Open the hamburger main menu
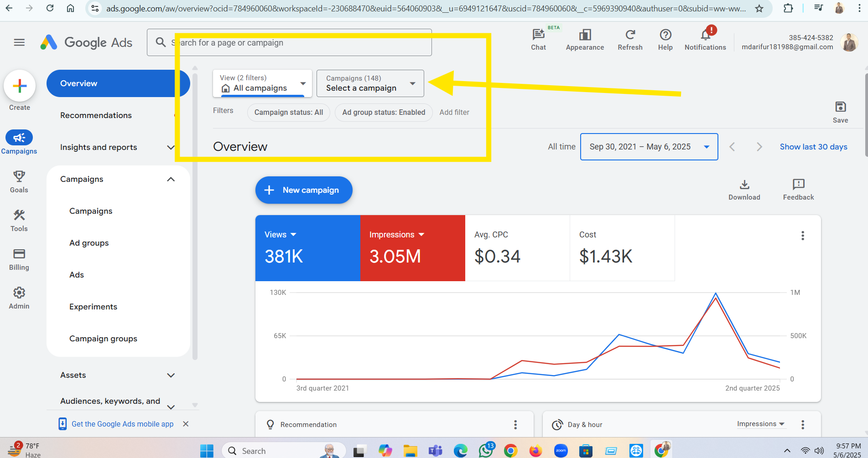The image size is (868, 458). (19, 42)
